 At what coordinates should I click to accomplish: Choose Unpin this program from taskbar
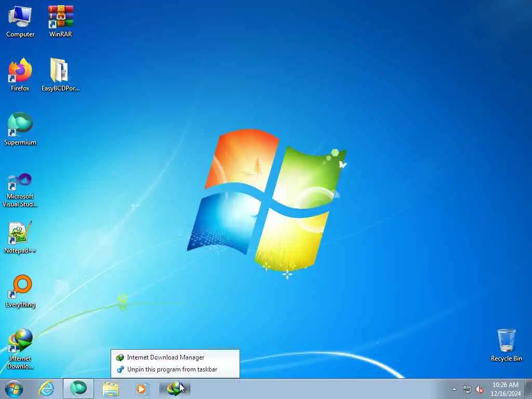click(x=175, y=369)
